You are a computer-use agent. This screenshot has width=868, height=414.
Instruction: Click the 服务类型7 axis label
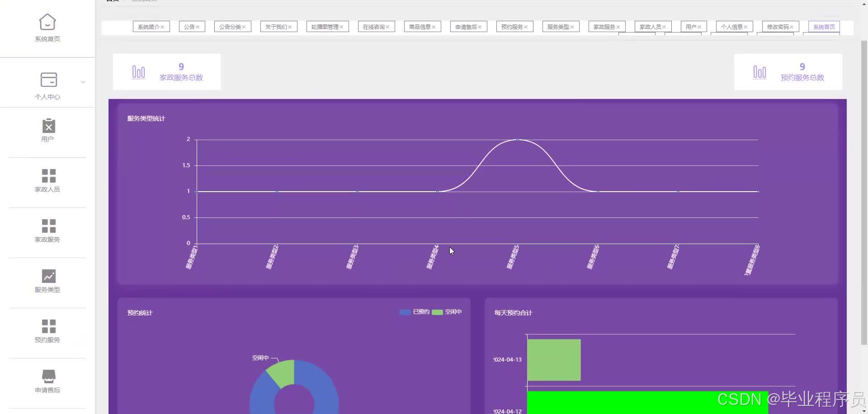[673, 257]
